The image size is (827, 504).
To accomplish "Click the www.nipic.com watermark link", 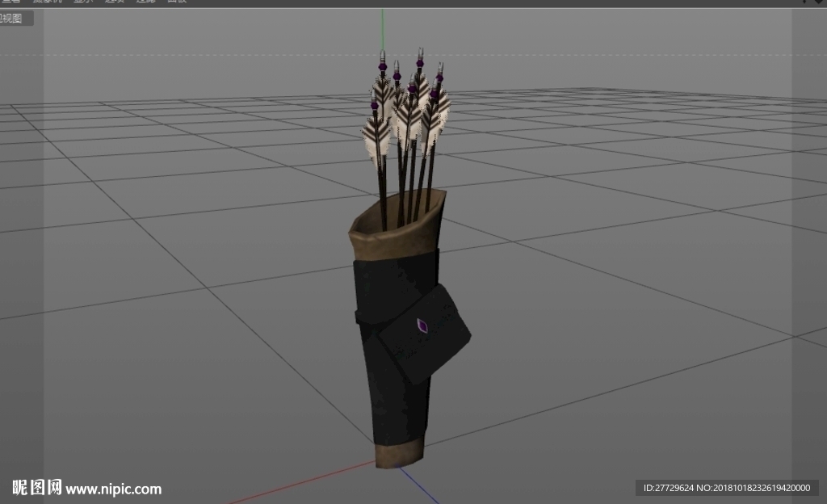I will [113, 489].
